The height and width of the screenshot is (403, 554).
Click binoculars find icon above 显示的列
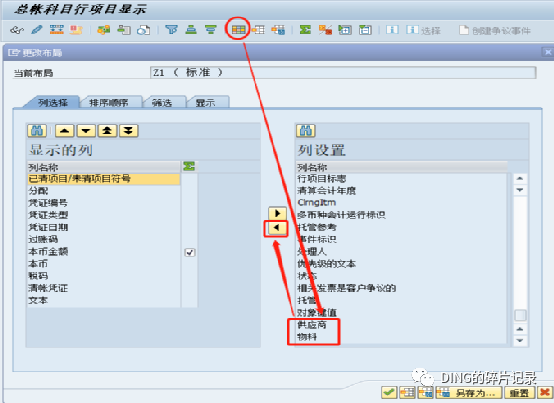click(37, 131)
